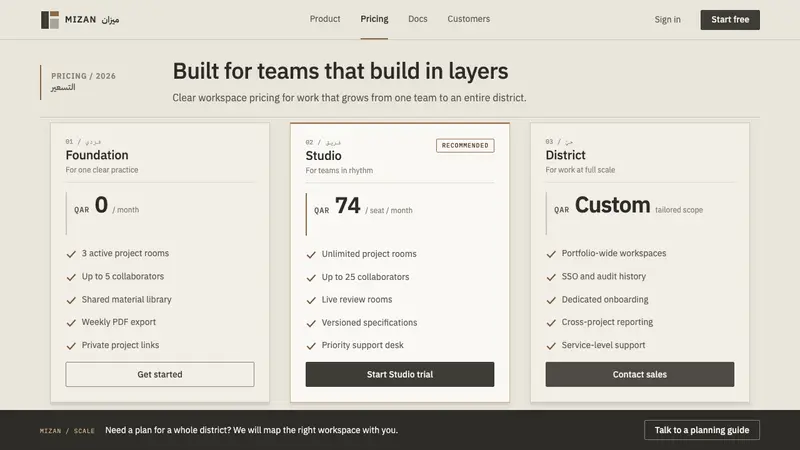Click checkmark beside Shared material library

point(71,300)
